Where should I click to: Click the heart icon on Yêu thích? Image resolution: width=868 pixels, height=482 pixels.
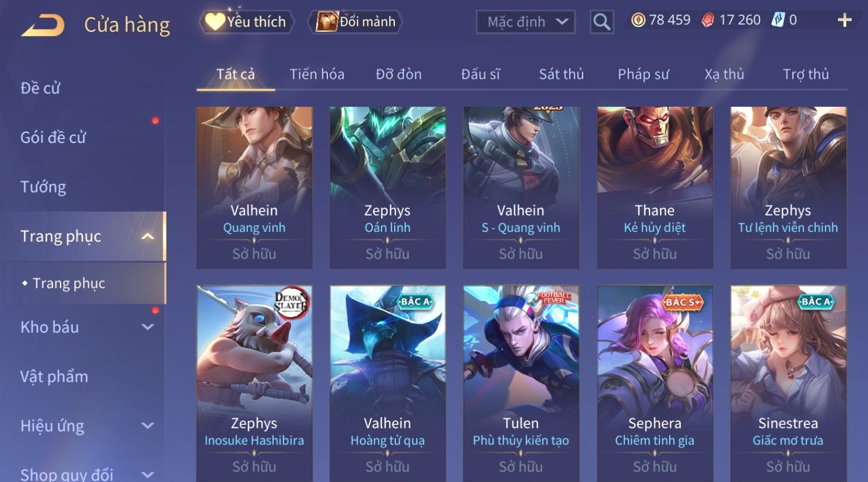tap(215, 21)
